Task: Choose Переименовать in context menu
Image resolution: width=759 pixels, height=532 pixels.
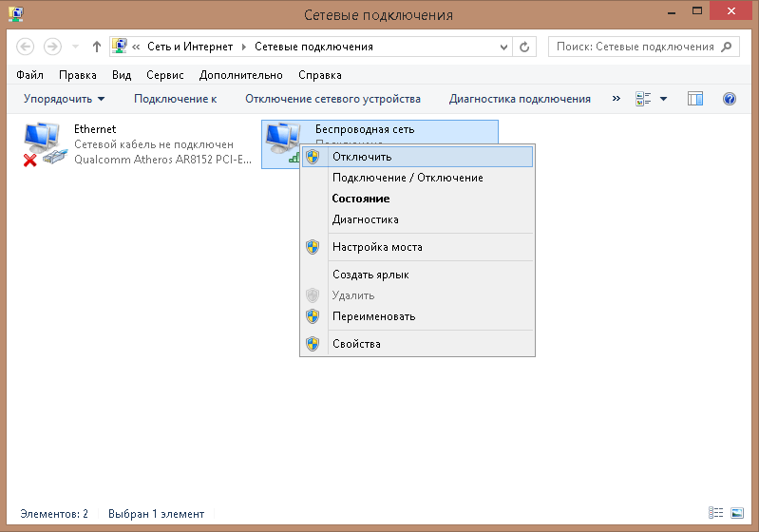Action: point(417,316)
